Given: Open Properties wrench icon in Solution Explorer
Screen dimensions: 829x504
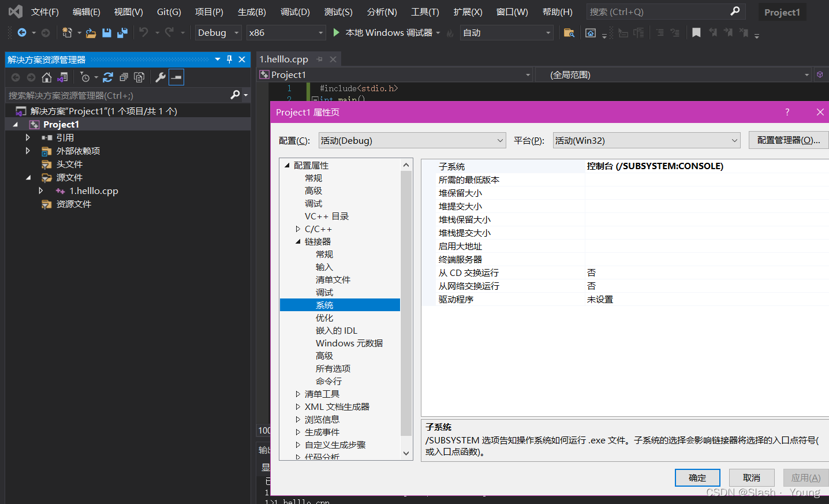Looking at the screenshot, I should (x=160, y=77).
